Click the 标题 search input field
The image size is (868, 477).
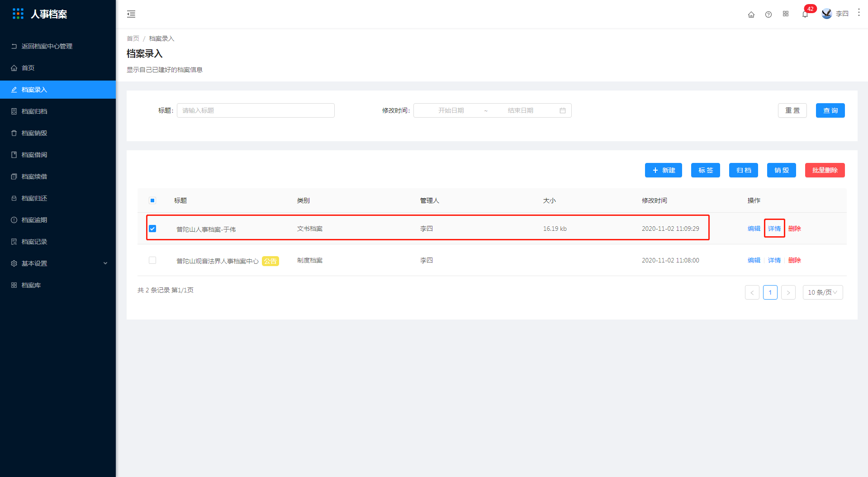[x=256, y=110]
